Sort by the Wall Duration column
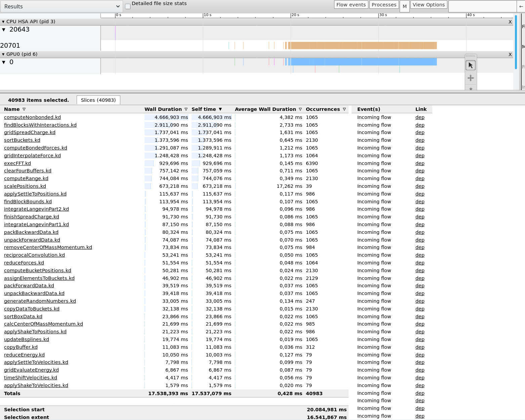 coord(163,109)
